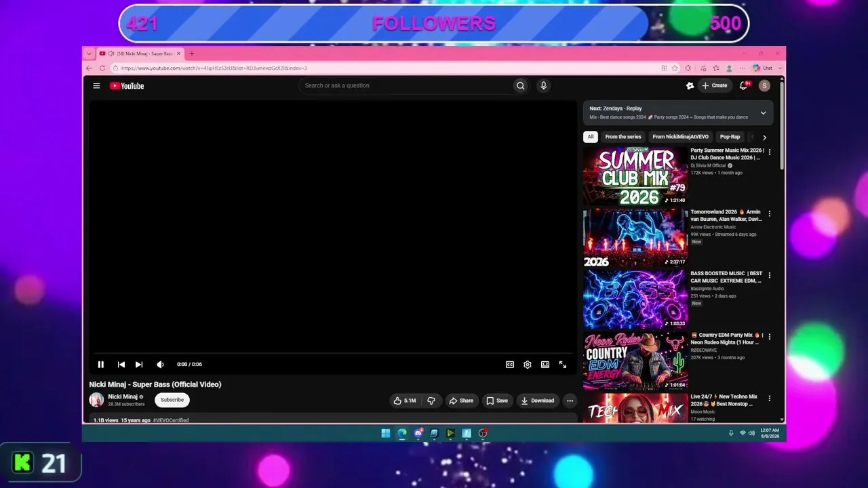This screenshot has width=868, height=488.
Task: Mute the video player volume
Action: tap(160, 365)
